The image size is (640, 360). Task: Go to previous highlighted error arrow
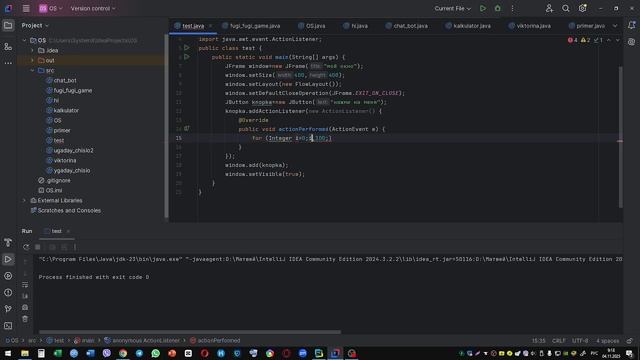pos(609,40)
